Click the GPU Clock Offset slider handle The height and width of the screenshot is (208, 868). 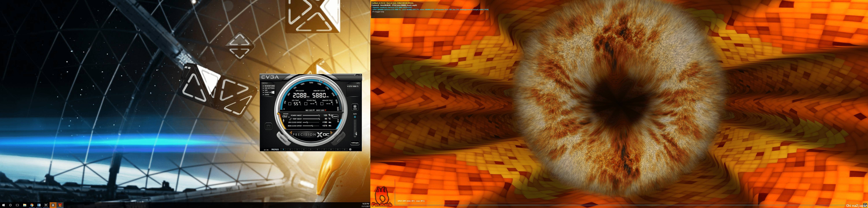[x=307, y=122]
